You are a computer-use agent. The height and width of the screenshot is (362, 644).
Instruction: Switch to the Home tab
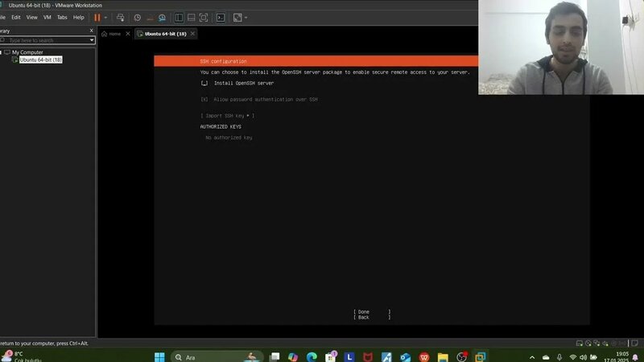[111, 34]
